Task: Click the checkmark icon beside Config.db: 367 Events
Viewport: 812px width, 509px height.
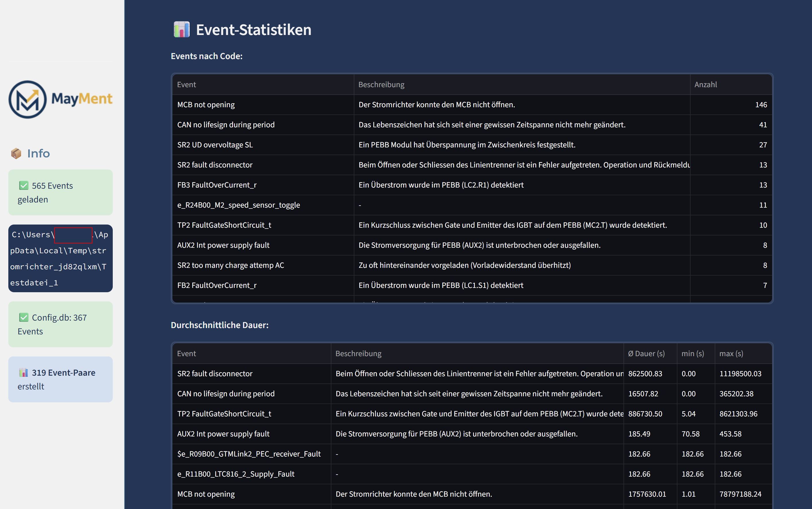Action: (24, 317)
